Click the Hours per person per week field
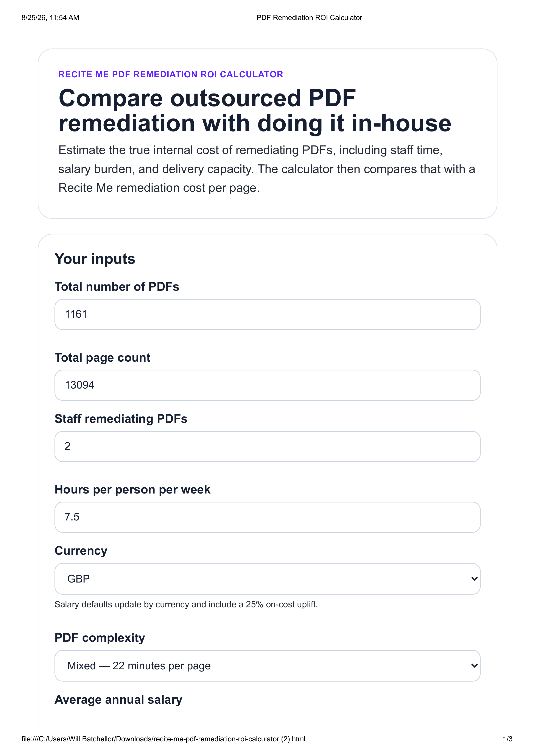Viewport: 534px width, 756px height. [x=267, y=517]
